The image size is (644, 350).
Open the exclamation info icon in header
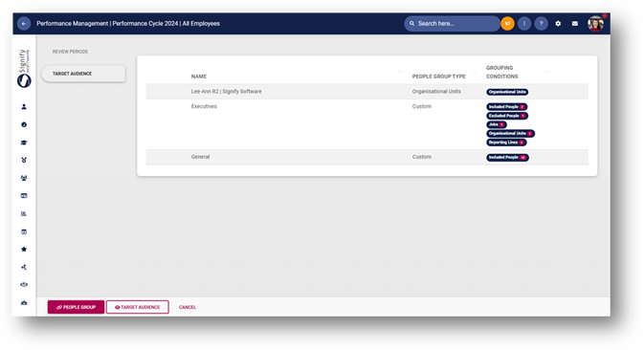click(524, 23)
